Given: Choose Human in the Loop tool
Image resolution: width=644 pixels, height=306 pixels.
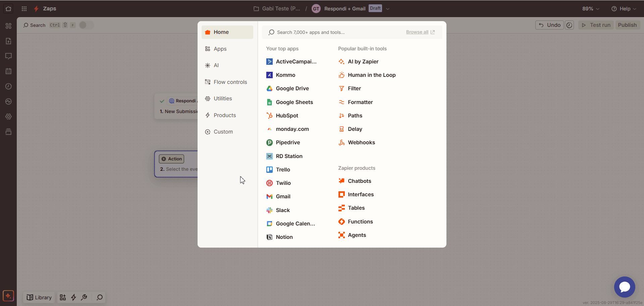Looking at the screenshot, I should click(x=367, y=75).
